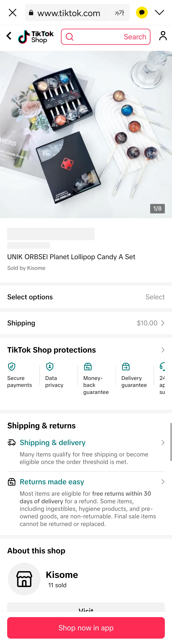Close the in-app browser window

12,13
